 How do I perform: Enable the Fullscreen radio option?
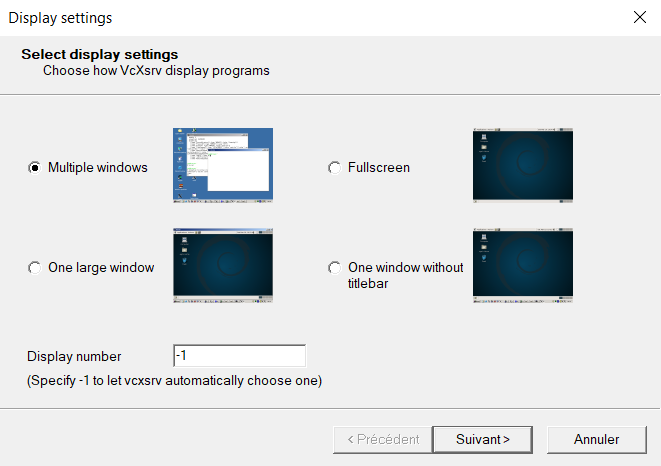pyautogui.click(x=334, y=168)
